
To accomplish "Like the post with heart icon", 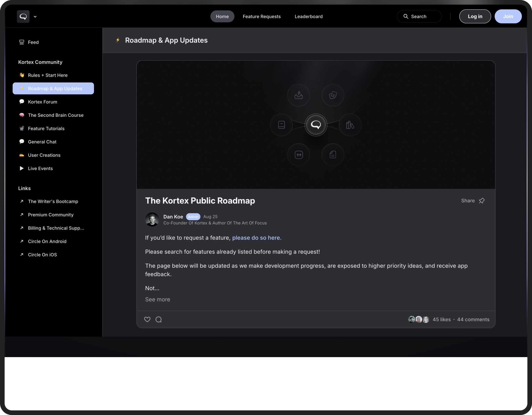I will point(147,319).
